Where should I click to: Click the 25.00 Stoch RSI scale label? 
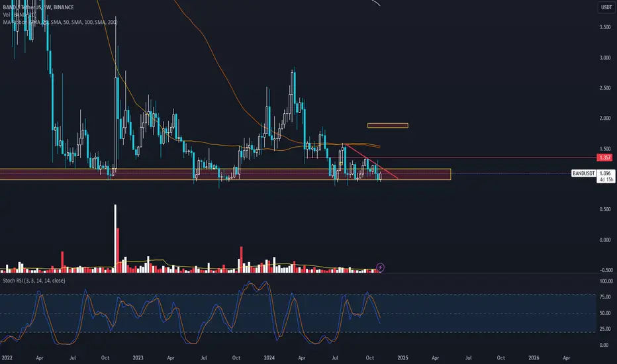click(x=605, y=328)
